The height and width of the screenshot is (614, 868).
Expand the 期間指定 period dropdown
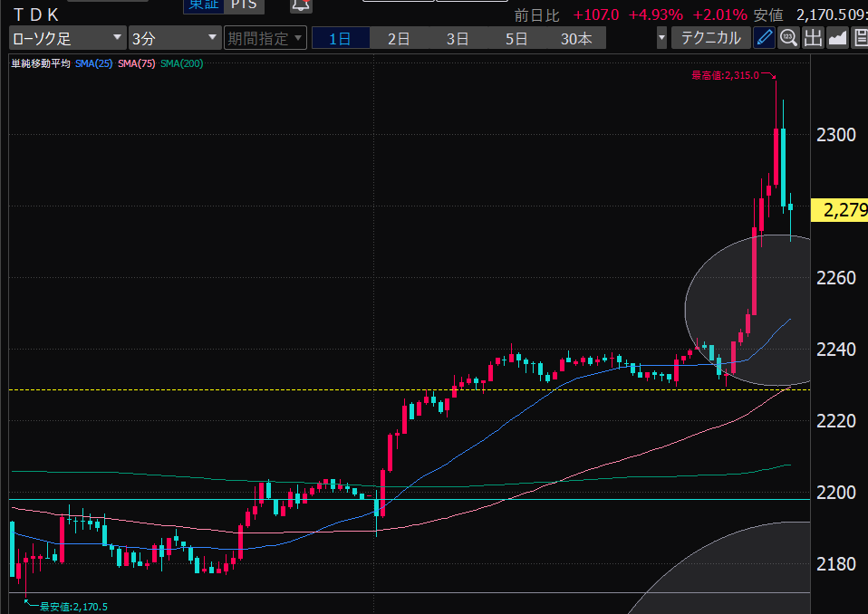click(x=265, y=38)
